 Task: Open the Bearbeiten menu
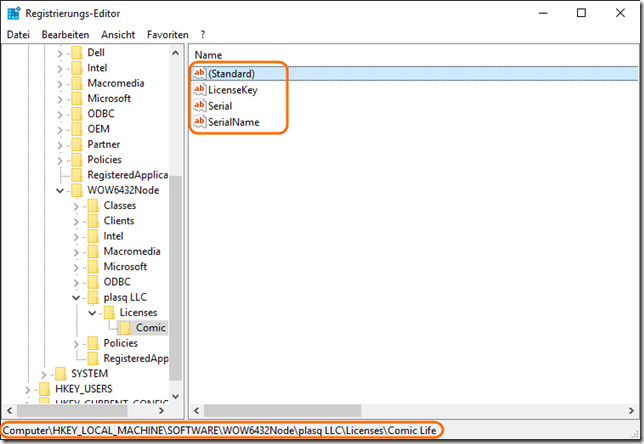pyautogui.click(x=65, y=34)
